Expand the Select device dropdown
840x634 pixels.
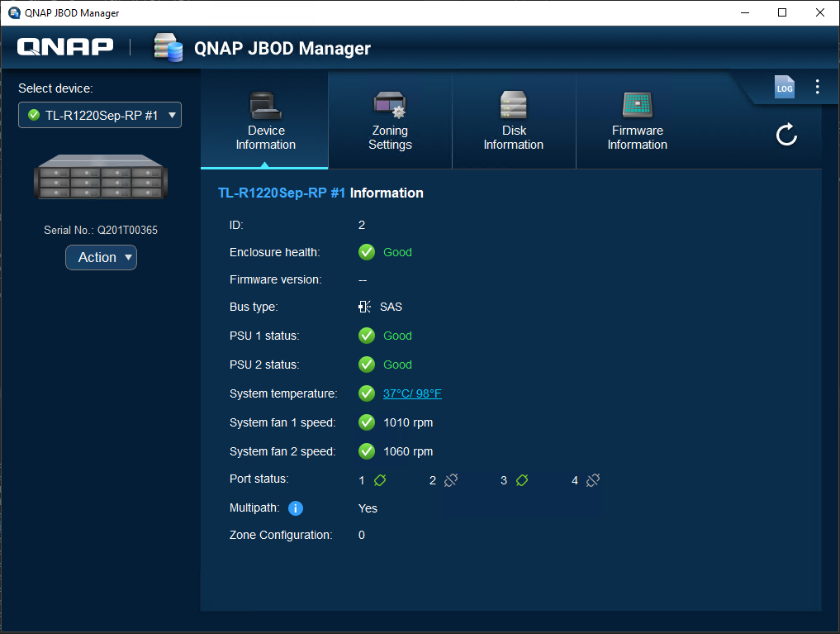(100, 115)
